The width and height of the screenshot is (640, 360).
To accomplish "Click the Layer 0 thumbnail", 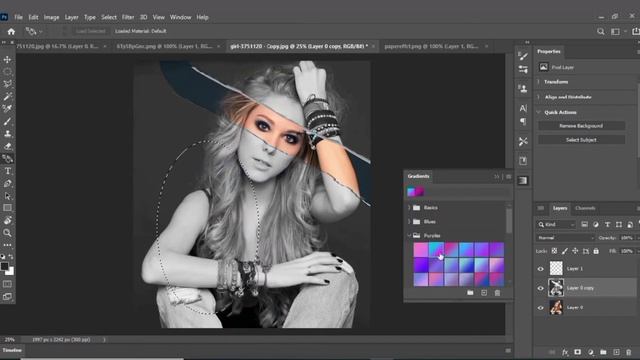I will (556, 307).
